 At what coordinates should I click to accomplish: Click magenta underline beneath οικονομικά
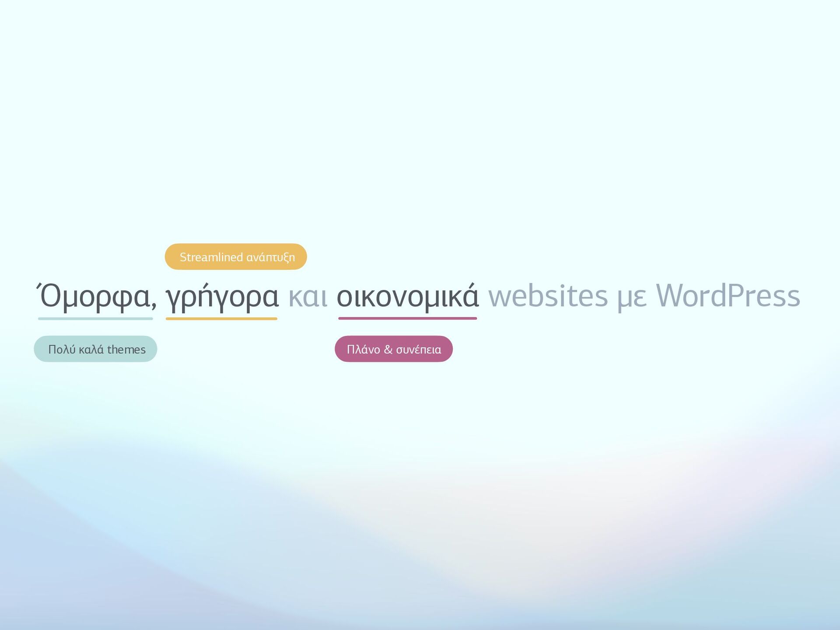(407, 318)
